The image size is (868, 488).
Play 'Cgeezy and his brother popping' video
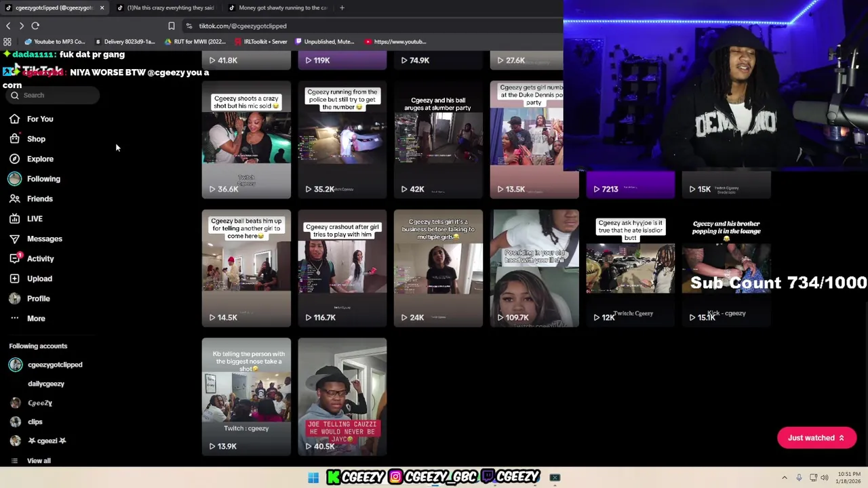pos(726,268)
